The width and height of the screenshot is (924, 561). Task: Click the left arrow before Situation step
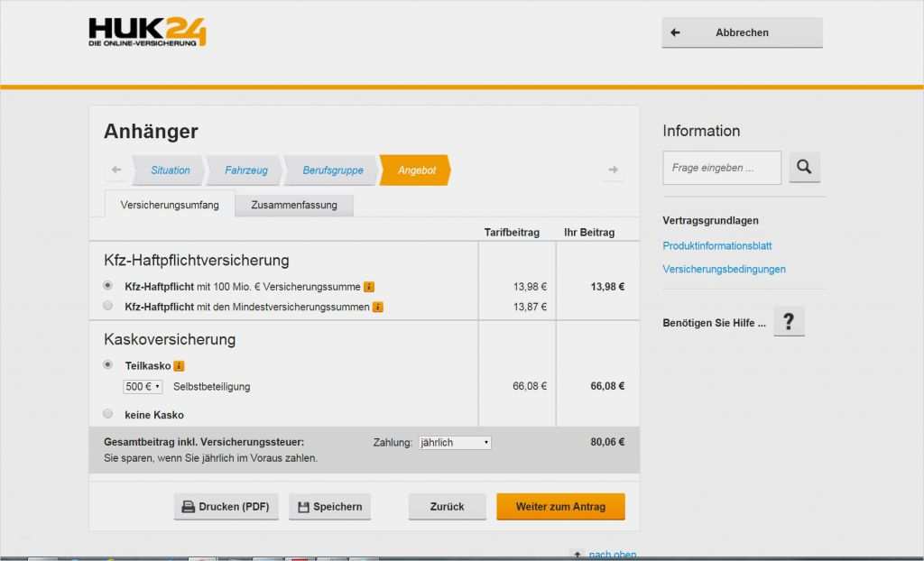pos(116,170)
